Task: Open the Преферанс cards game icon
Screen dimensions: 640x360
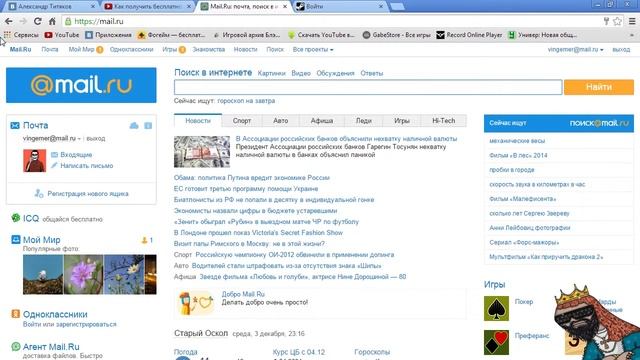Action: coord(496,342)
